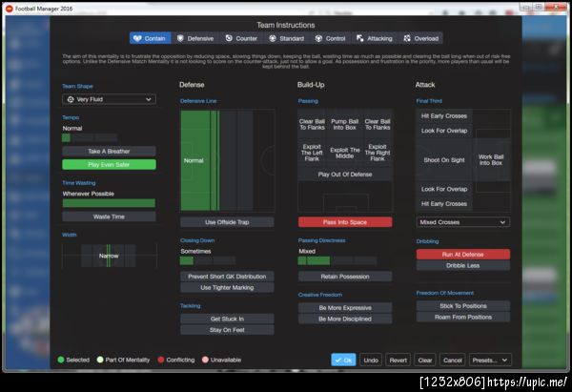Click the Control mentality icon
This screenshot has width=572, height=392.
318,38
